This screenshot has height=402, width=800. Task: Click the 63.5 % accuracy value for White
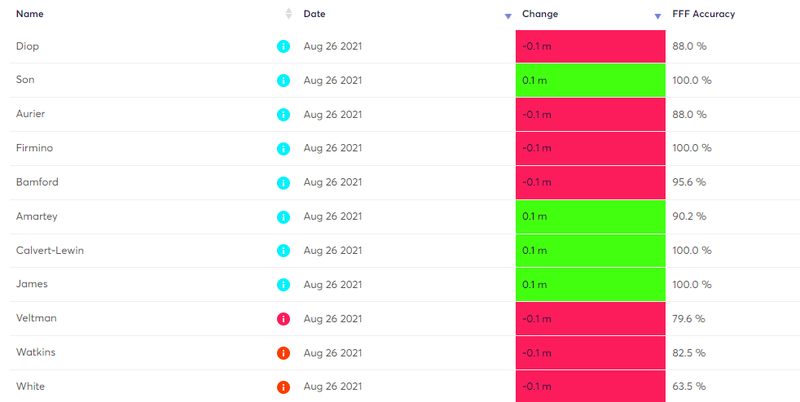689,387
